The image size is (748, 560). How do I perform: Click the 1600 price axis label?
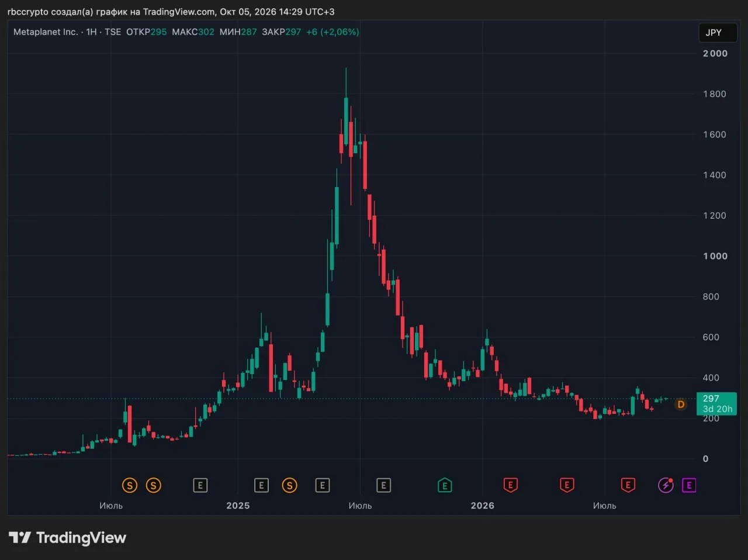click(x=715, y=134)
